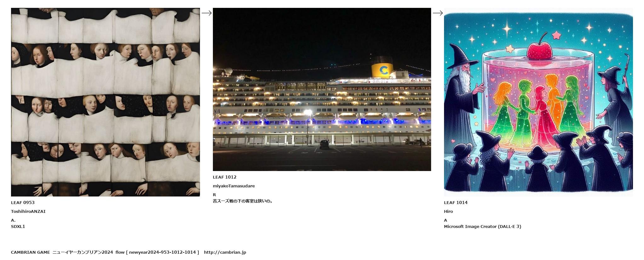Click the yellow C funnel logo on ship

click(x=383, y=70)
